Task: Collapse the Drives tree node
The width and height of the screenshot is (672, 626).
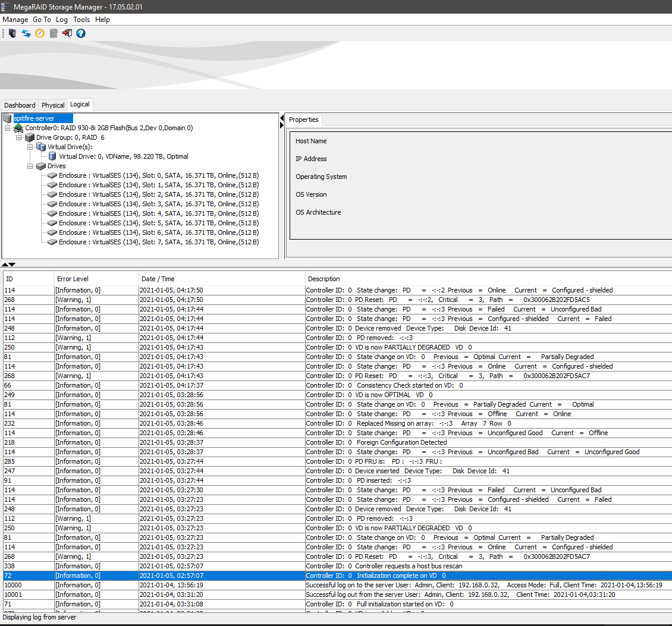Action: tap(30, 166)
